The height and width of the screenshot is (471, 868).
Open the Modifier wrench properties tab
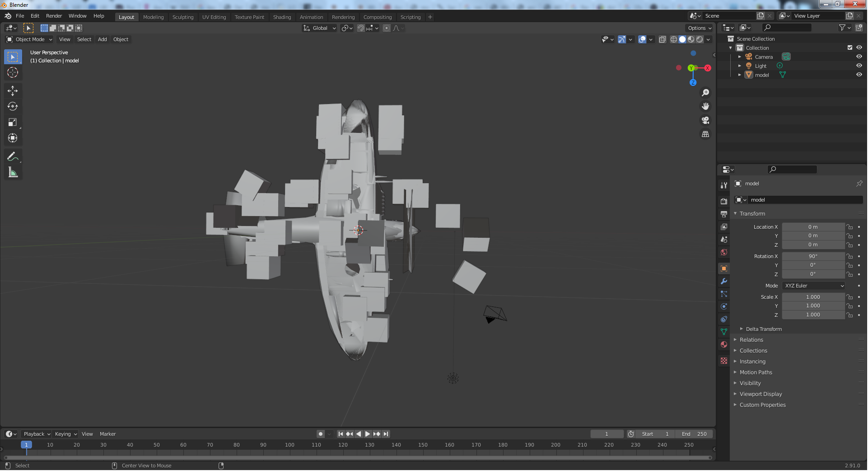pos(724,281)
